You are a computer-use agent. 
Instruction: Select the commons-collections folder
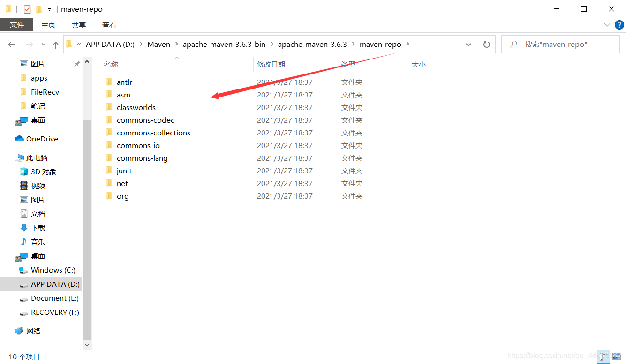153,133
